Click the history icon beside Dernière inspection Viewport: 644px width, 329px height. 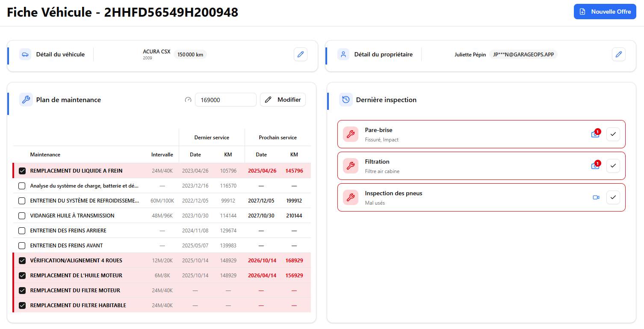346,100
